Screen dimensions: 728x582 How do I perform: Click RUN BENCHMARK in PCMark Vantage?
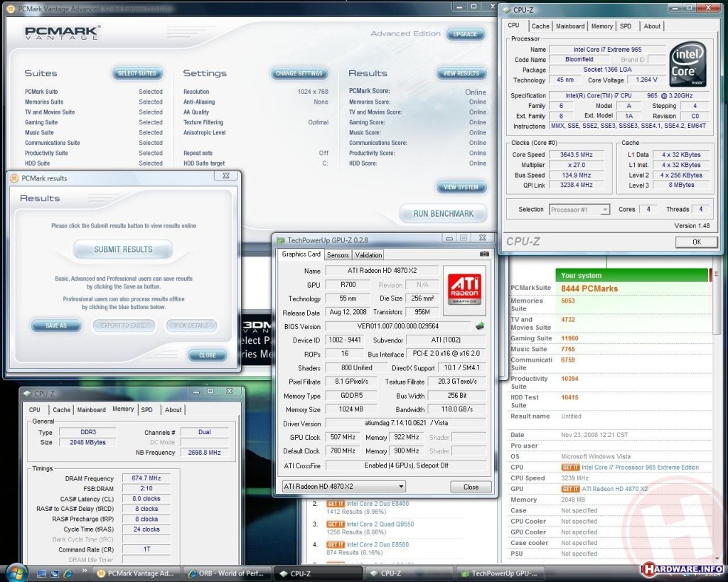coord(444,213)
